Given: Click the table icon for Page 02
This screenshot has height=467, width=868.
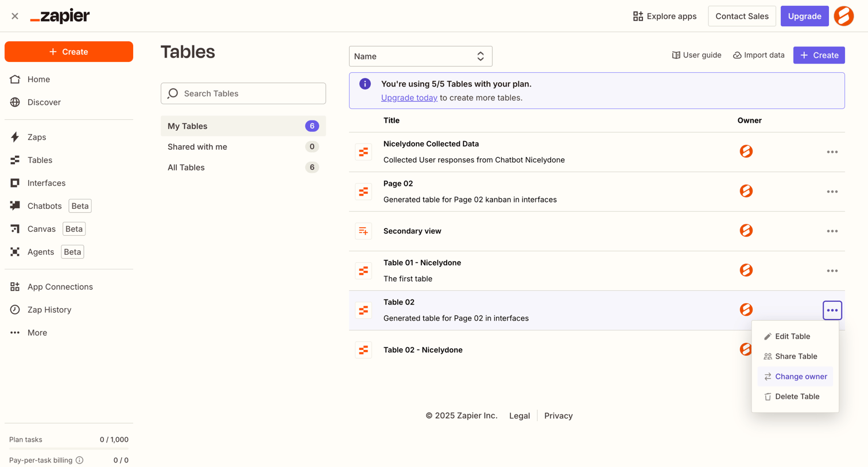Looking at the screenshot, I should [x=363, y=192].
